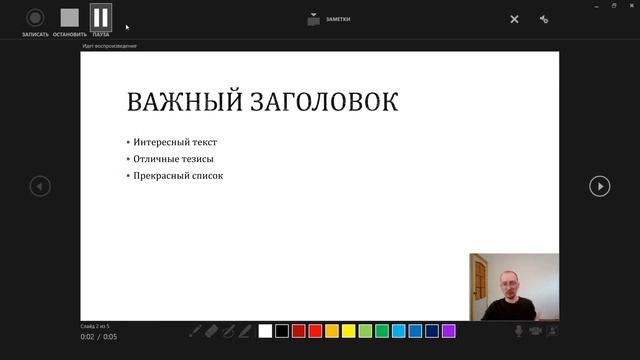Choose the bright red ink color
This screenshot has height=360, width=640.
point(315,331)
